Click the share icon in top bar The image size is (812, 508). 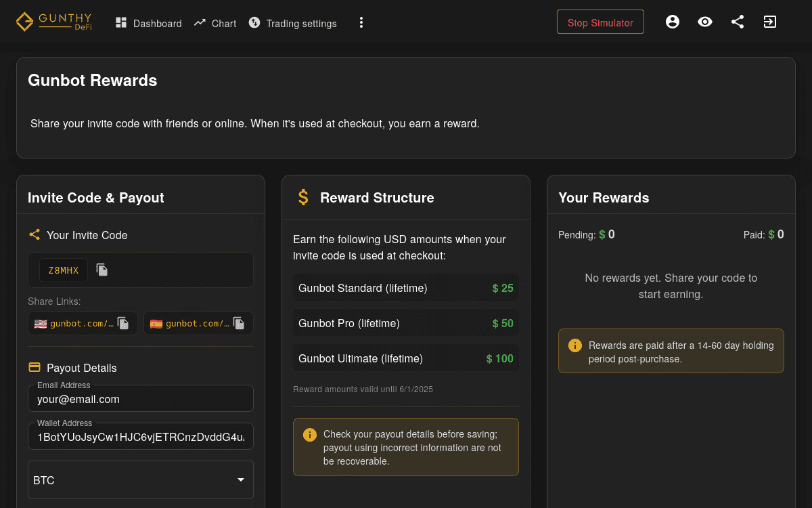coord(737,22)
